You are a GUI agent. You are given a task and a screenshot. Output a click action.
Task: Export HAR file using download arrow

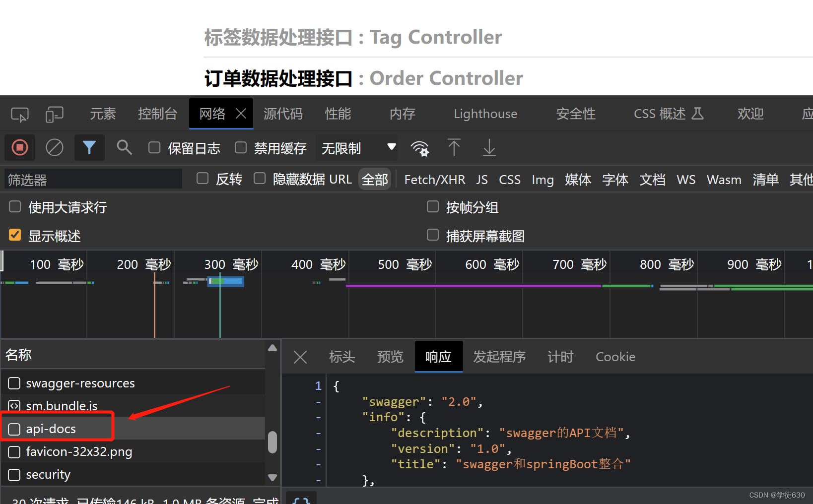(x=489, y=147)
